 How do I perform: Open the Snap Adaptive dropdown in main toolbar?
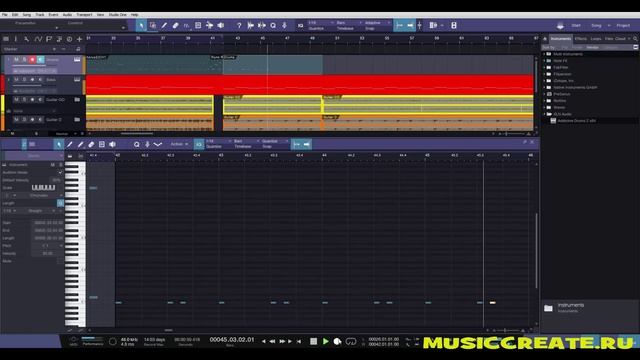(378, 23)
